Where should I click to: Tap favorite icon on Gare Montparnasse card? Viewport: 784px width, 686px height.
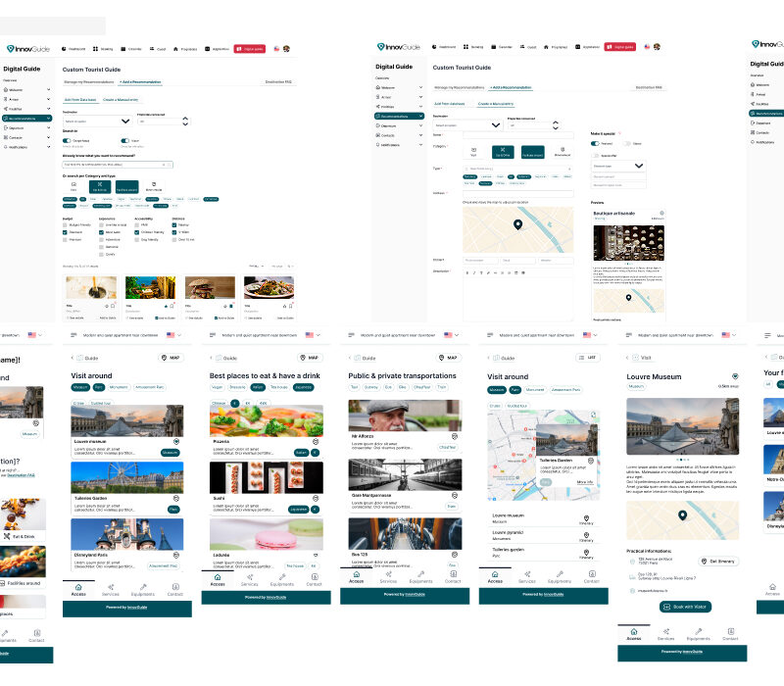[x=455, y=496]
